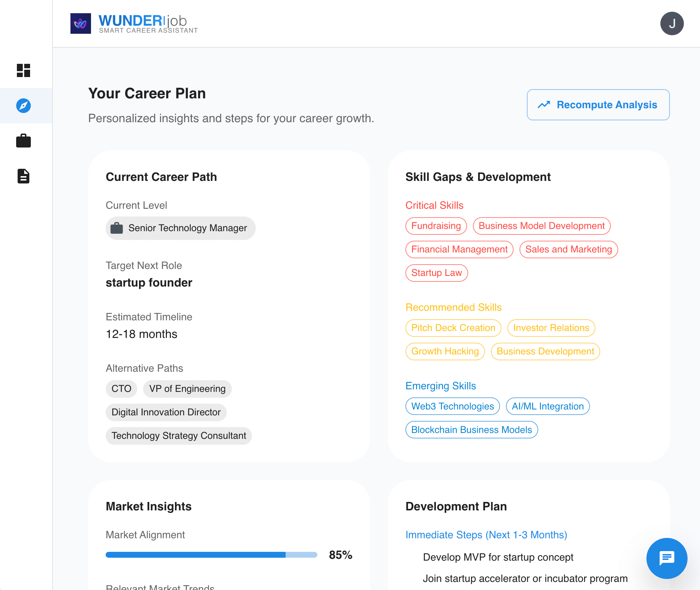The width and height of the screenshot is (700, 590).
Task: Open the chat assistant bubble
Action: coord(667,558)
